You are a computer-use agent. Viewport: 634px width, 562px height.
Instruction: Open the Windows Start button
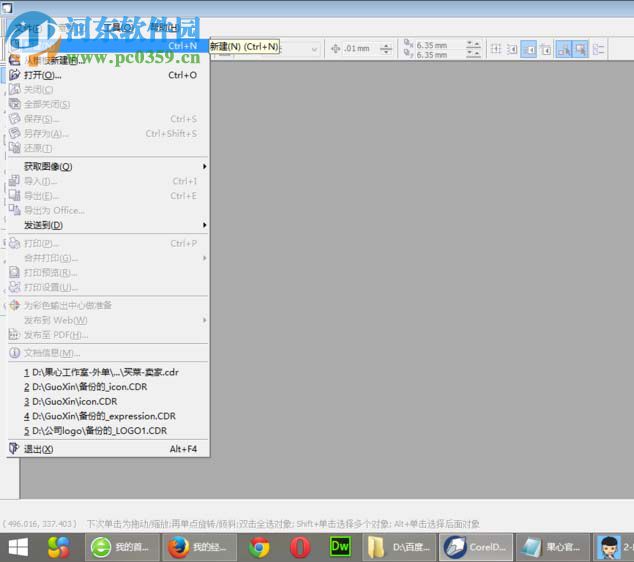[18, 547]
